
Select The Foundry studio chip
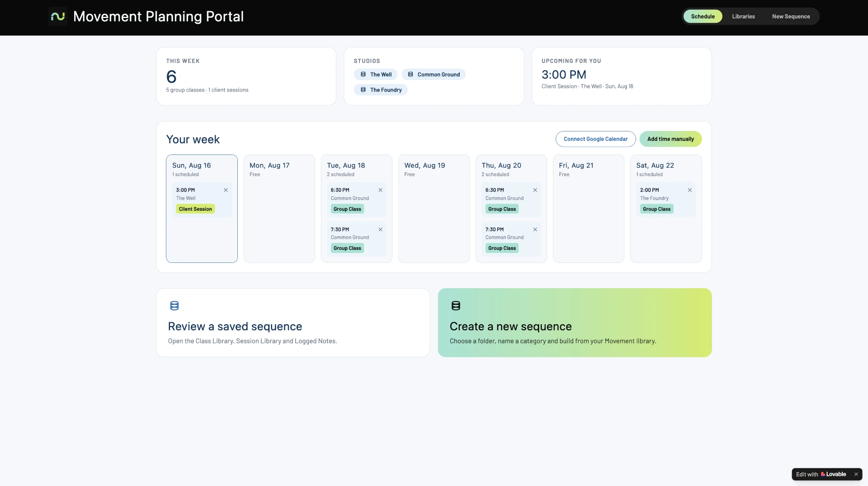[381, 90]
